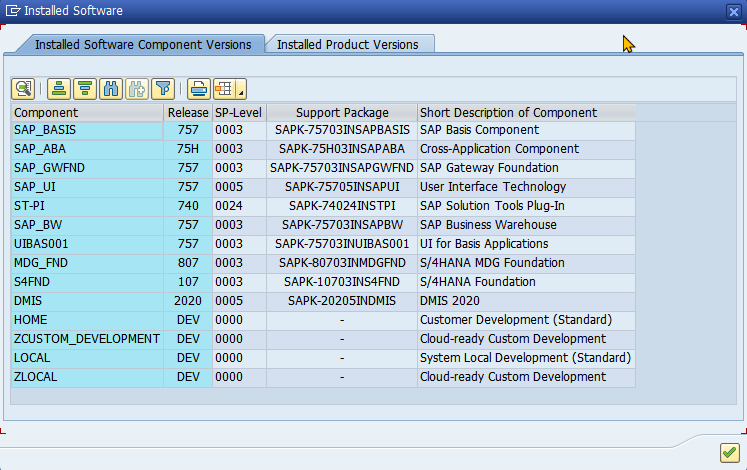This screenshot has width=747, height=470.
Task: Click support package SAPK-75703INSAPBW
Action: click(342, 226)
